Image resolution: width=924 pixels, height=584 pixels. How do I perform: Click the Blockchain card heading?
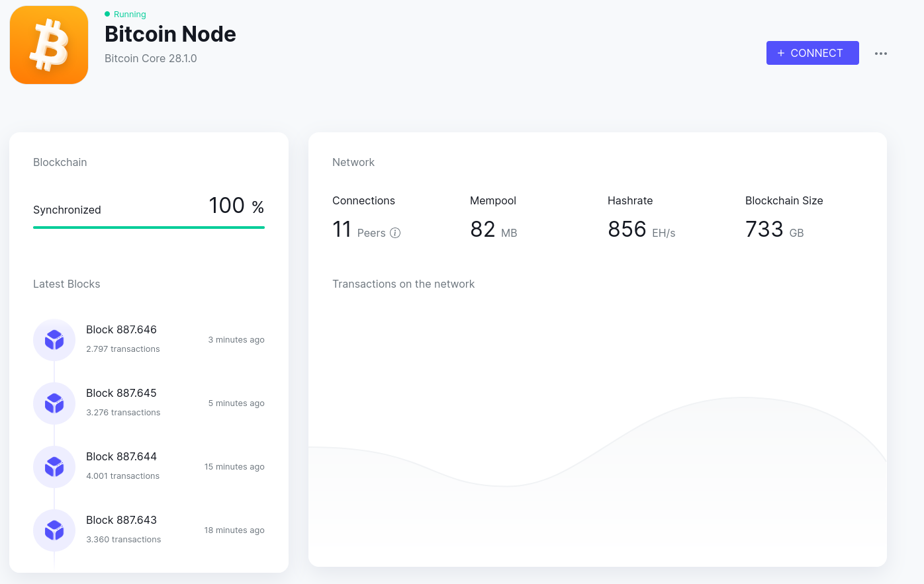tap(60, 162)
